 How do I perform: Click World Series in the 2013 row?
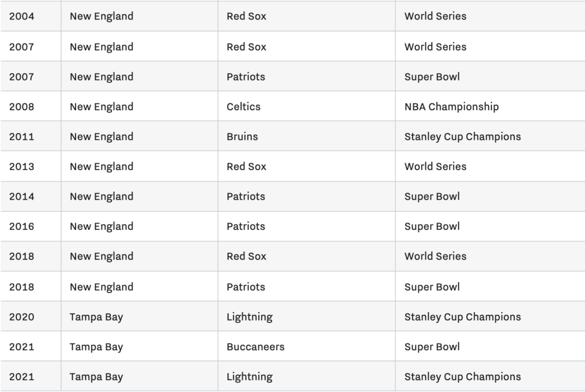(490, 166)
